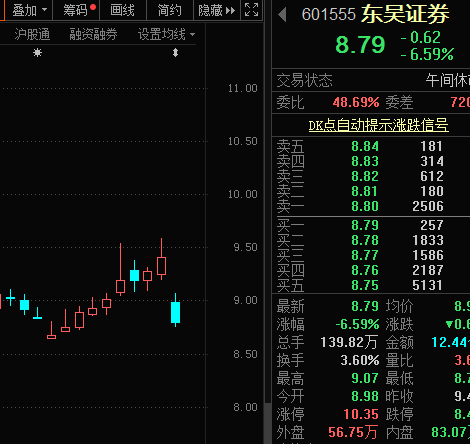470x444 pixels.
Task: Select 卖四 price 8.83
Action: (365, 161)
